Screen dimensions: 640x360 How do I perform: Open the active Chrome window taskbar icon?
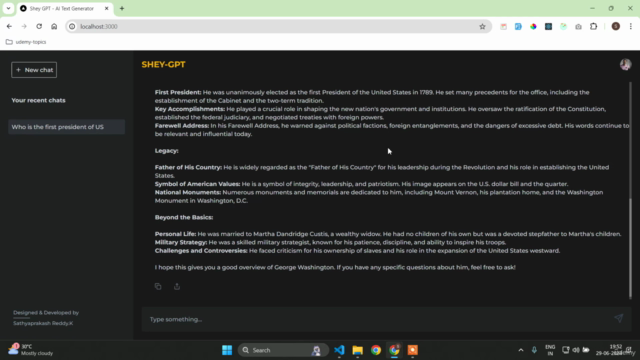pyautogui.click(x=394, y=350)
